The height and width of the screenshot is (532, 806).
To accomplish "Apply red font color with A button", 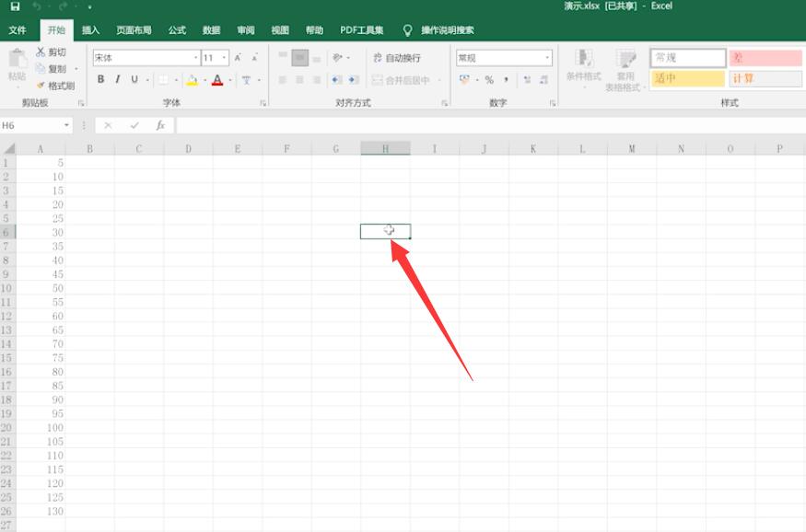I will [217, 80].
